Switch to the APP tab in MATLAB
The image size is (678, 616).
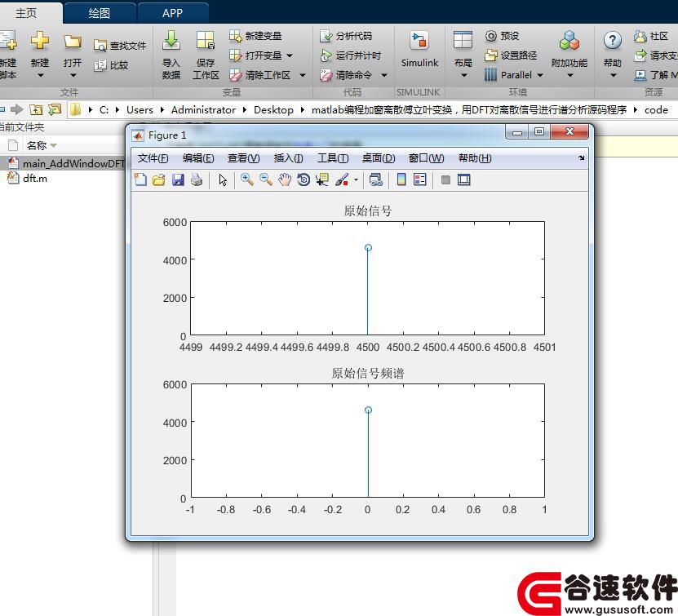tap(172, 13)
